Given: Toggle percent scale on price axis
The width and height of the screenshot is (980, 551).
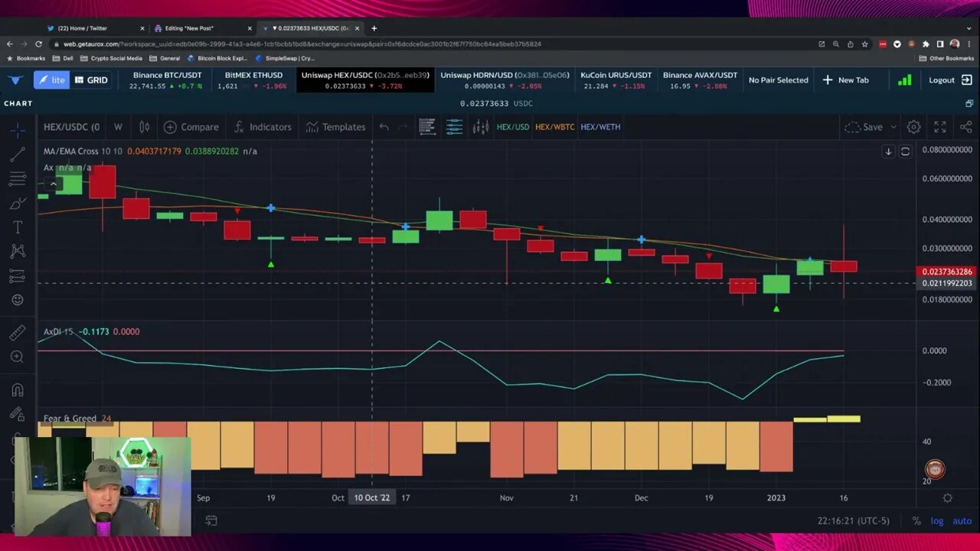Looking at the screenshot, I should coord(916,521).
